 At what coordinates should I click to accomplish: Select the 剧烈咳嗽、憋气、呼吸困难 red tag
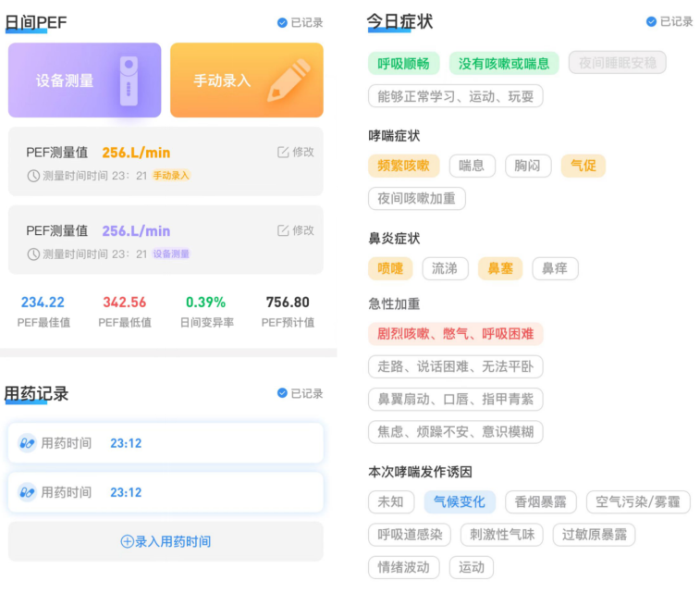[x=455, y=333]
